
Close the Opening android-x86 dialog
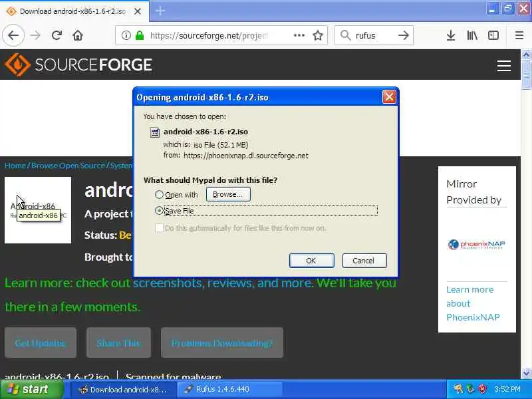(389, 97)
